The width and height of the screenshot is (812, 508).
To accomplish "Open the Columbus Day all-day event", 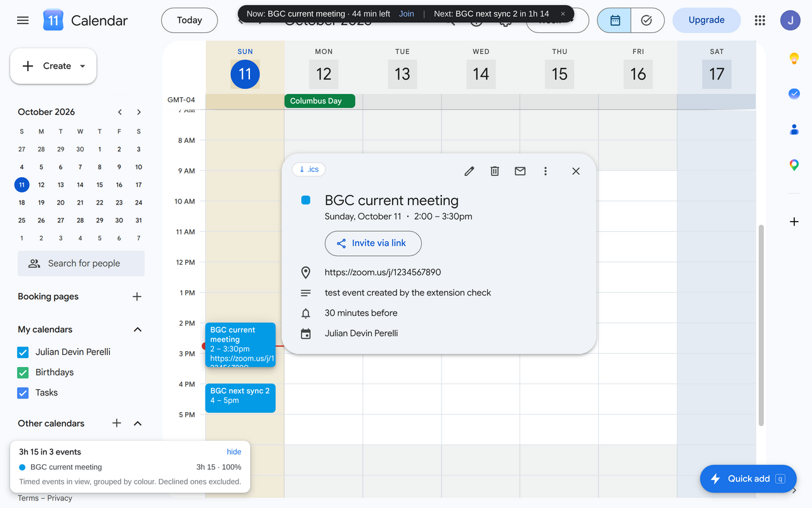I will [x=320, y=101].
